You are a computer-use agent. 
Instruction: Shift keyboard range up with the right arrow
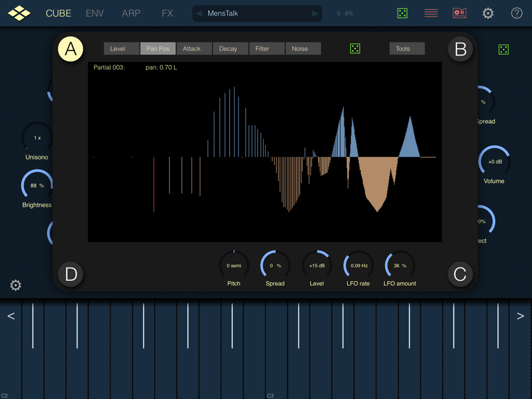(x=521, y=316)
